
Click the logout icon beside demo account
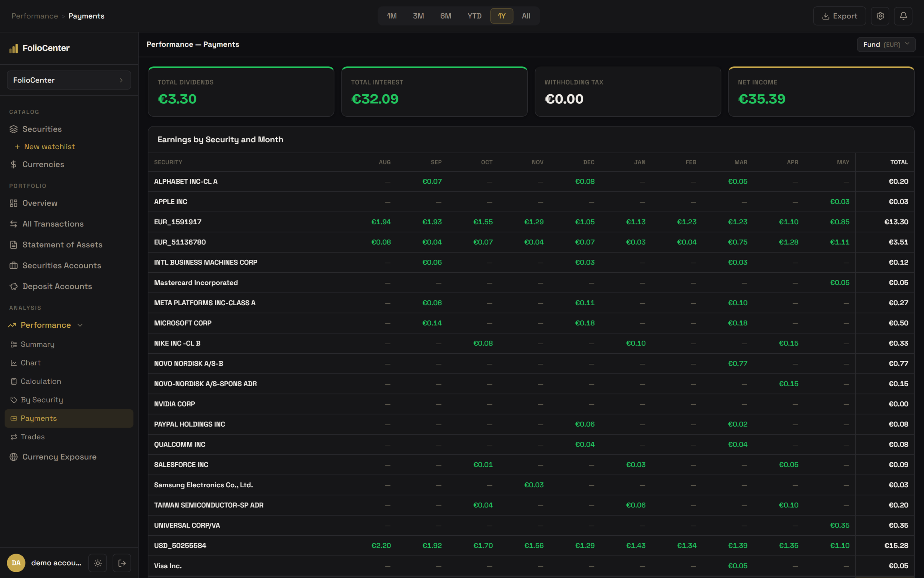[122, 563]
